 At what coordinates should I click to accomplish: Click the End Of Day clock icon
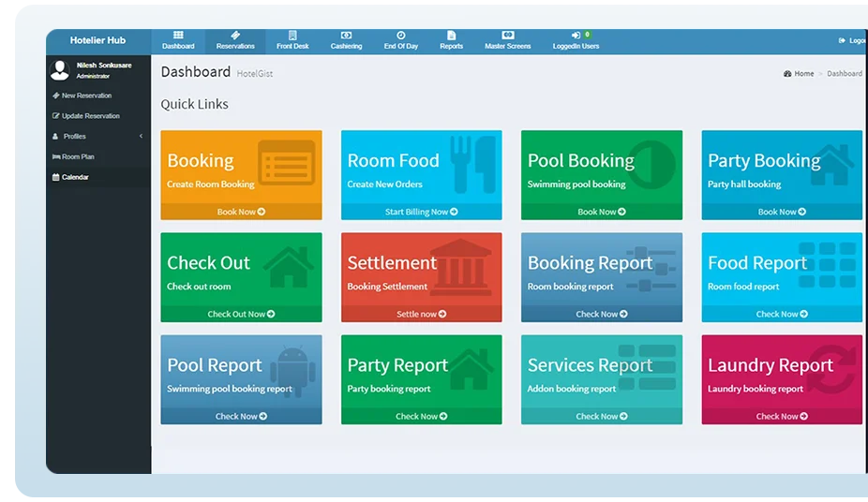click(x=401, y=36)
